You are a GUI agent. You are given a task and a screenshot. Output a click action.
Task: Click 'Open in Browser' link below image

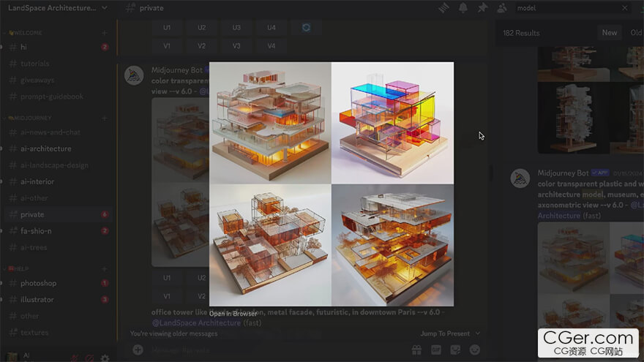coord(233,314)
